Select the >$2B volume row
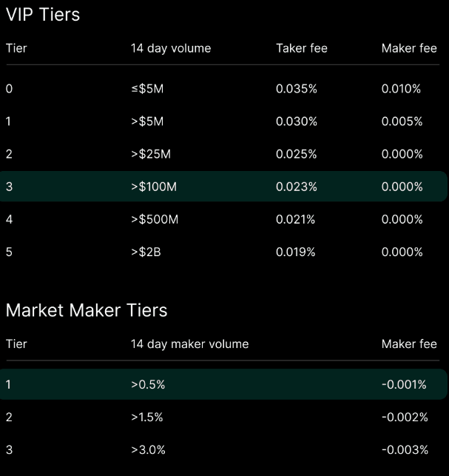This screenshot has height=476, width=449. 223,252
